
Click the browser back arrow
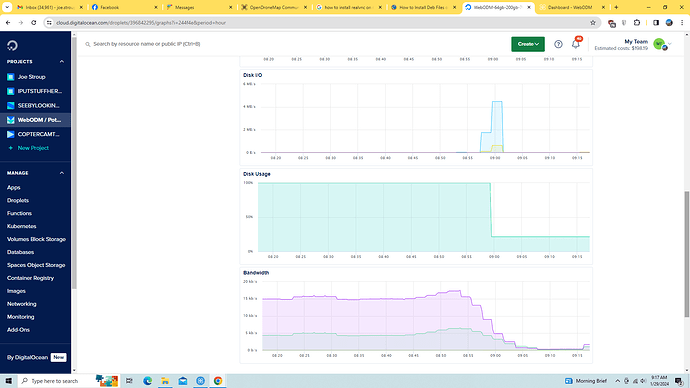pos(8,23)
